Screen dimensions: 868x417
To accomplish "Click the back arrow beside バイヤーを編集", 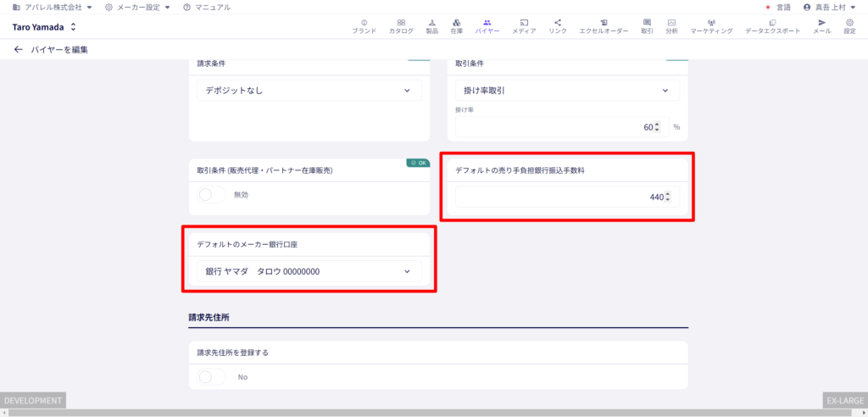I will pyautogui.click(x=19, y=49).
